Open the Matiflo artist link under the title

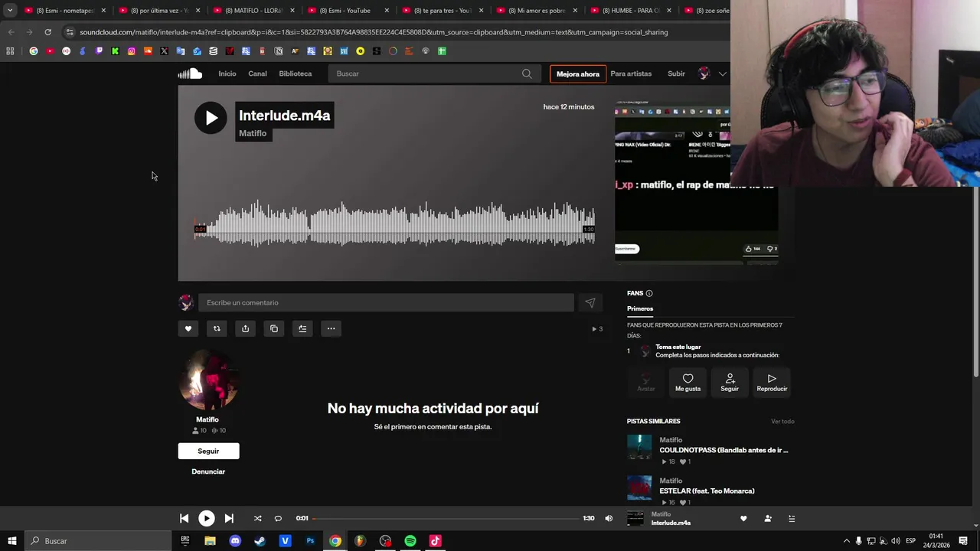point(253,133)
